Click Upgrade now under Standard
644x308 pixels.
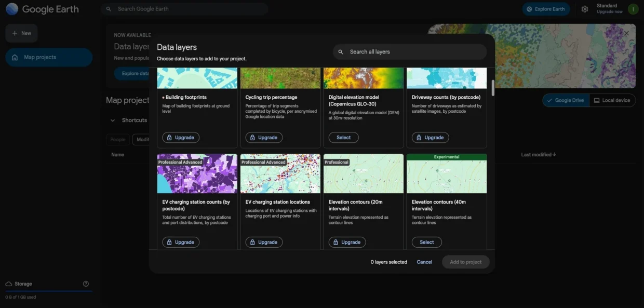(x=610, y=12)
